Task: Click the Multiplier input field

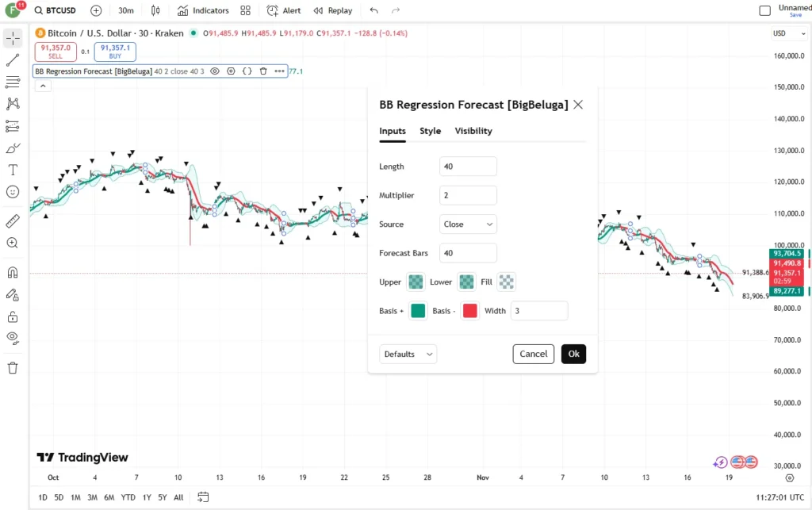Action: 468,195
